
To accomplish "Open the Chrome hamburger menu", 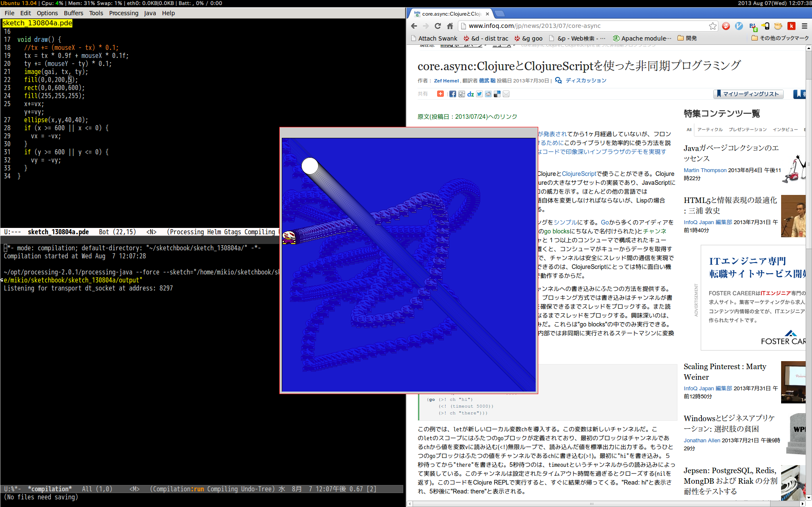I will [804, 26].
